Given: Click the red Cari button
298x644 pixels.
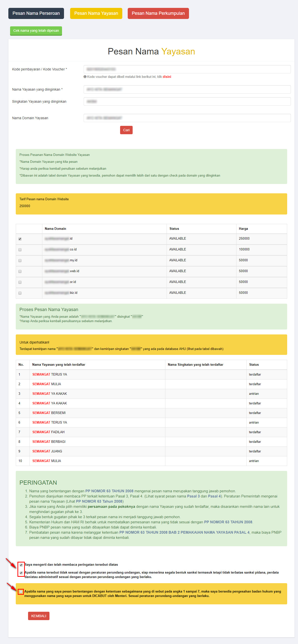Looking at the screenshot, I should coord(126,130).
